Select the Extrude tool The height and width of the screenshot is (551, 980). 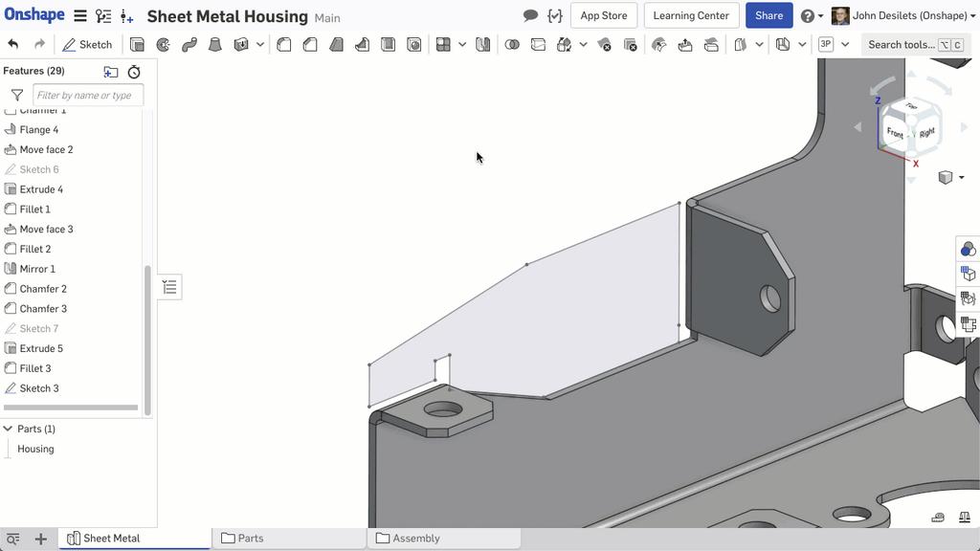pos(135,44)
